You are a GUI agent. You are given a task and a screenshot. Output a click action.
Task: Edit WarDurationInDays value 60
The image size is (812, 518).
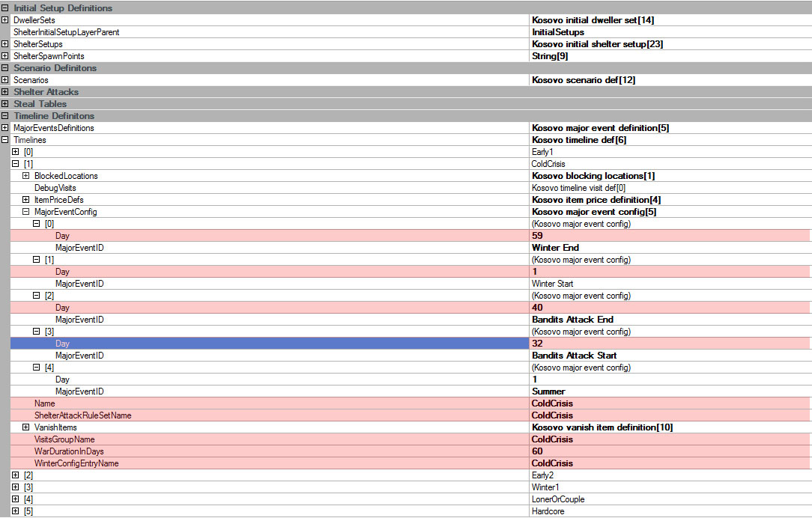(x=670, y=451)
